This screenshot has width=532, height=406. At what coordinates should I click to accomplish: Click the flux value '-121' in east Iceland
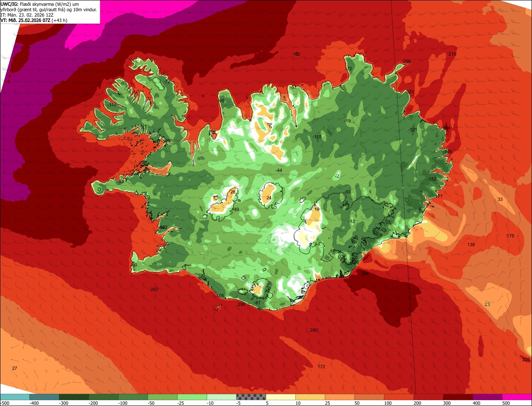pyautogui.click(x=412, y=130)
